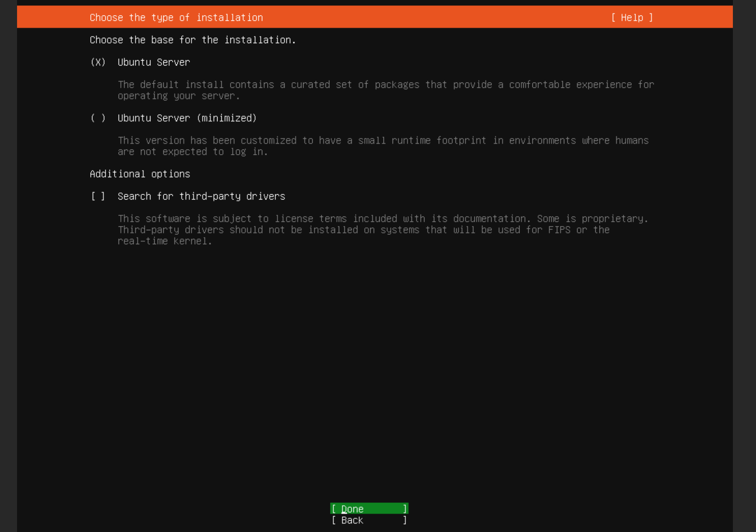
Task: Click the small runtime footprint description text
Action: coord(383,141)
